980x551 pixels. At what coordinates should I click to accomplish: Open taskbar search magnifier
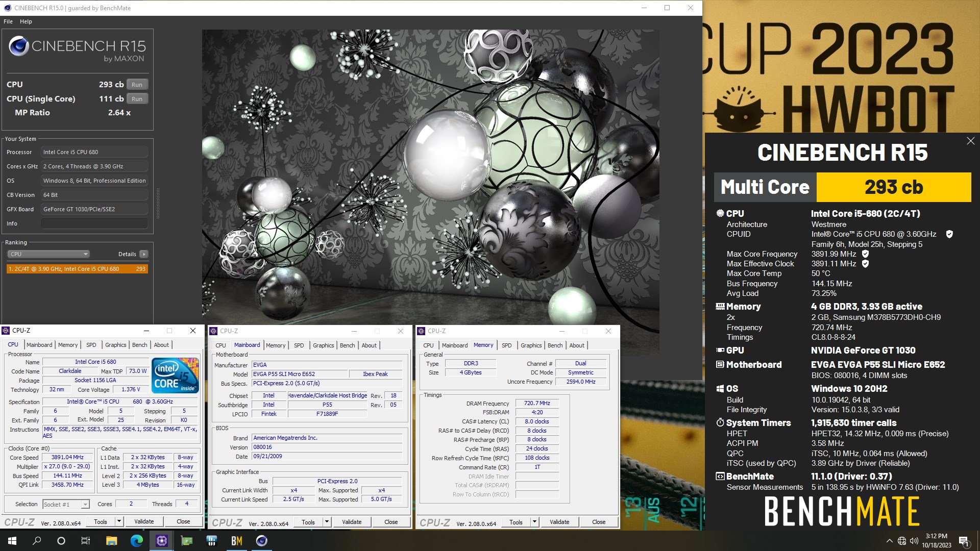[37, 541]
